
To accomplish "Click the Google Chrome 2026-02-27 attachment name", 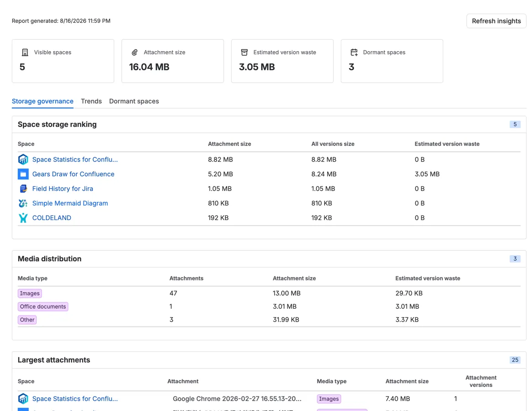I will (x=237, y=399).
